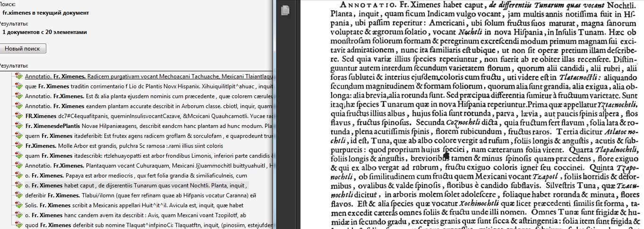Screen dimensions: 644x229
Task: Select result "quam Fr. Ximenes itadescribk"
Action: click(142, 156)
